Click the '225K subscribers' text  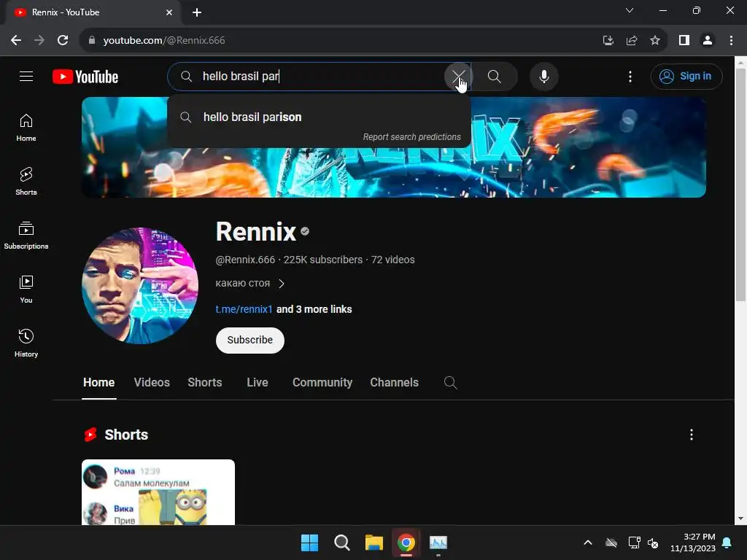click(x=323, y=260)
